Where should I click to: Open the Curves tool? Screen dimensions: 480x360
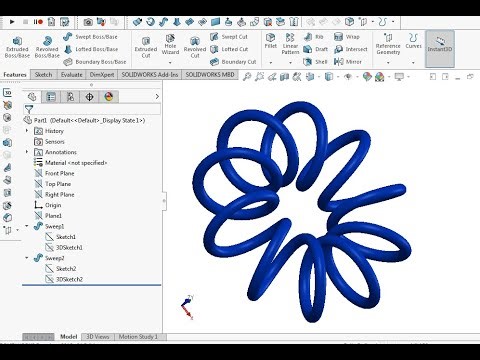tap(413, 41)
